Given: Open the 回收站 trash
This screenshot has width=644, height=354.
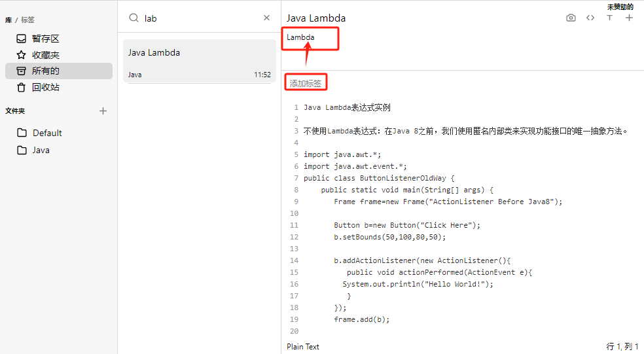Looking at the screenshot, I should click(59, 87).
